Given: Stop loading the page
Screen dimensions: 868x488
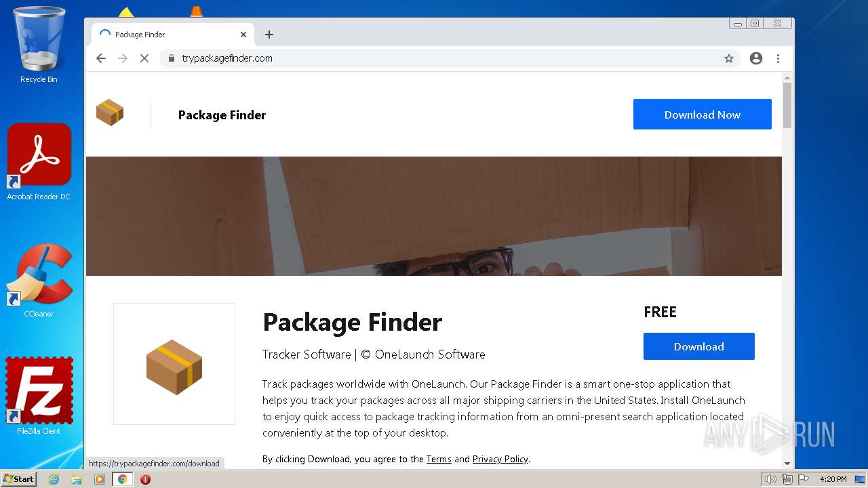Looking at the screenshot, I should click(144, 58).
